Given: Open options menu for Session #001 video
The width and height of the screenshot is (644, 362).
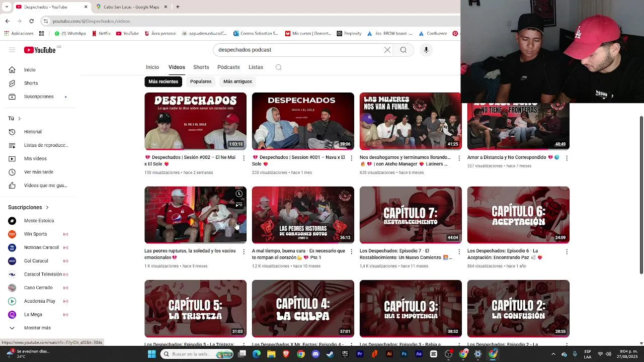Looking at the screenshot, I should click(352, 158).
